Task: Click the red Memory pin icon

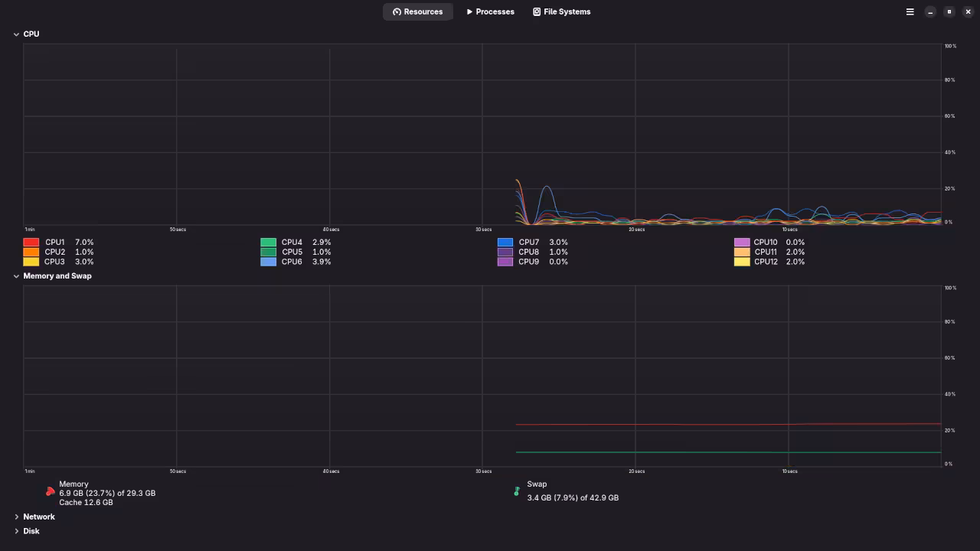Action: coord(51,491)
